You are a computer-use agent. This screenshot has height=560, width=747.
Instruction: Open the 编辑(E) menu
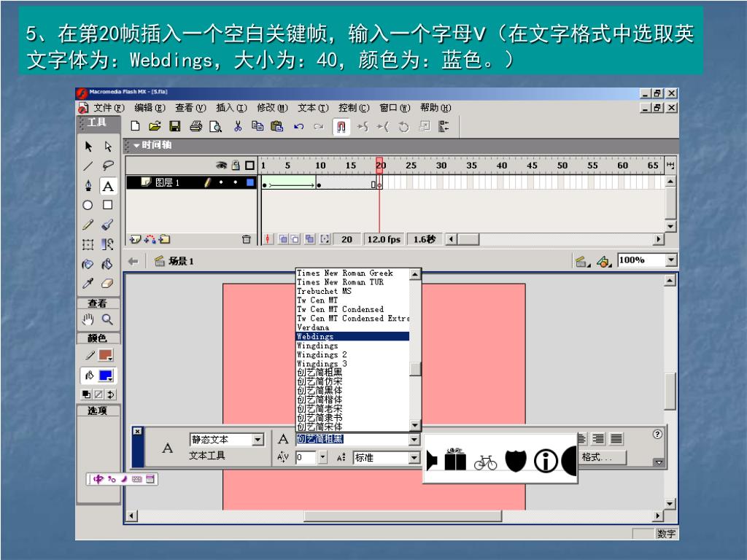point(150,108)
